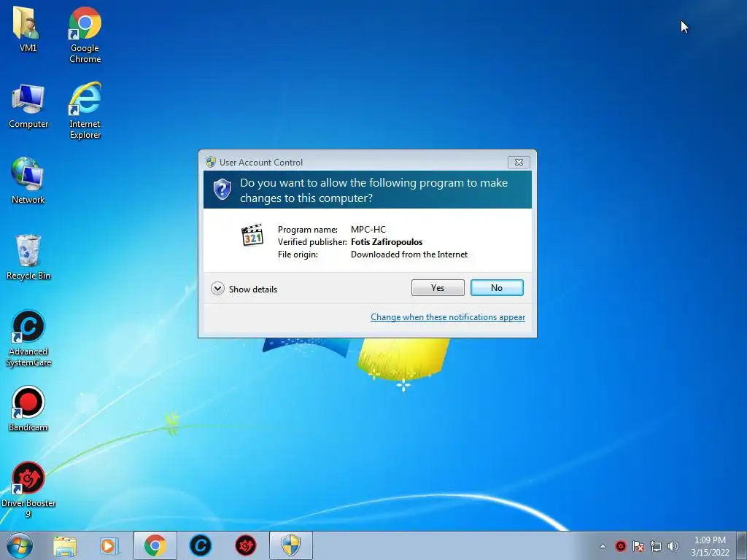The height and width of the screenshot is (560, 747).
Task: Open the Bandicam desktop shortcut
Action: click(28, 408)
